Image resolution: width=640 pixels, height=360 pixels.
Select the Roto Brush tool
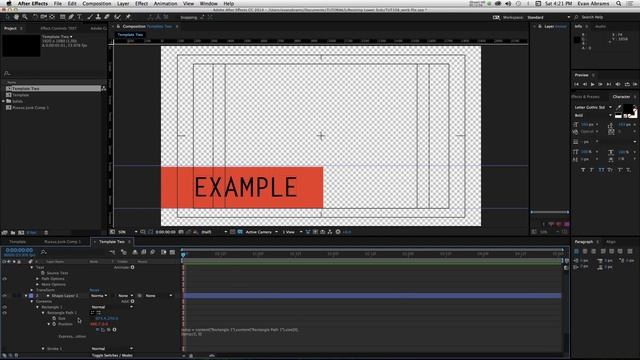point(118,17)
